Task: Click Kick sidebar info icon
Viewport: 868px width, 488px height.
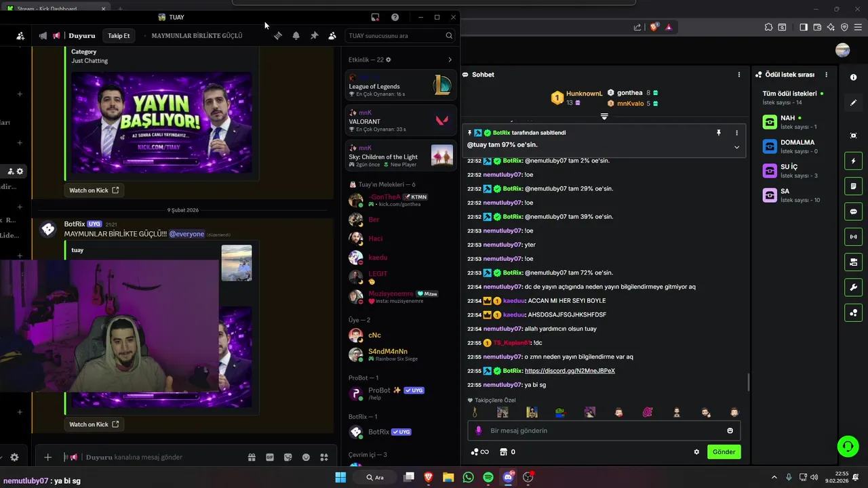Action: [x=853, y=77]
